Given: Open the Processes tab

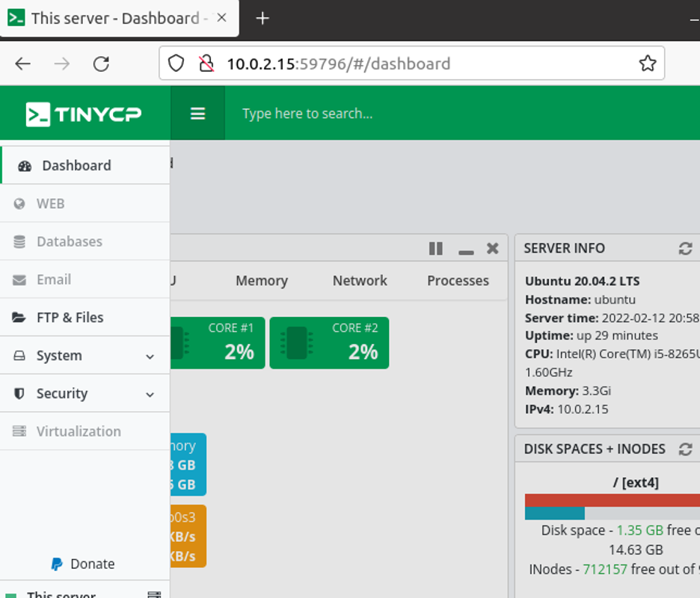Looking at the screenshot, I should [458, 281].
